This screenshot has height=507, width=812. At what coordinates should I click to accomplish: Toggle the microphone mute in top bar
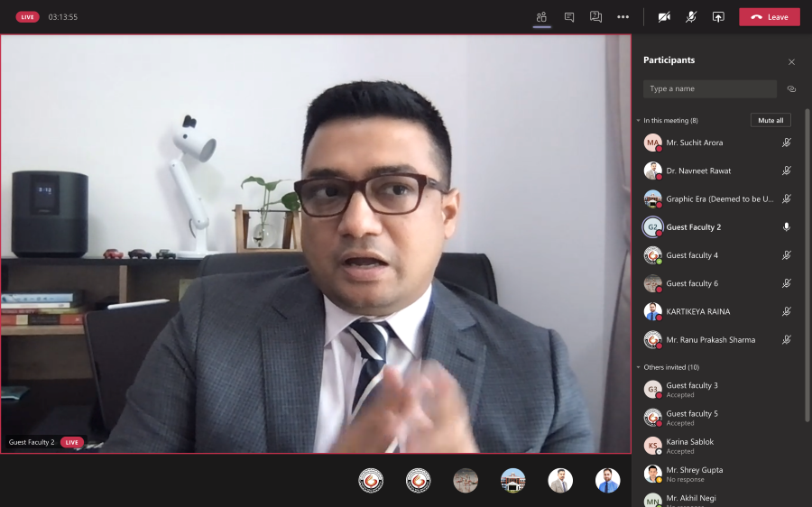(691, 17)
